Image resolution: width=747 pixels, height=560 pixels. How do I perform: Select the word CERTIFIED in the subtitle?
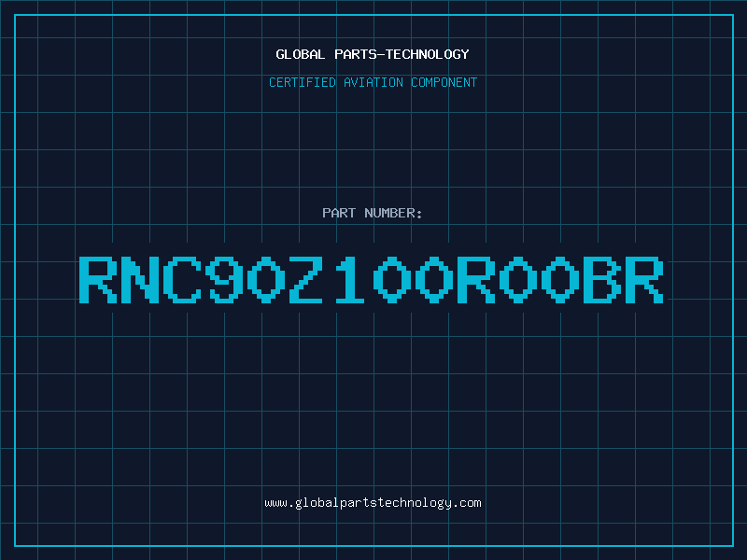(303, 82)
